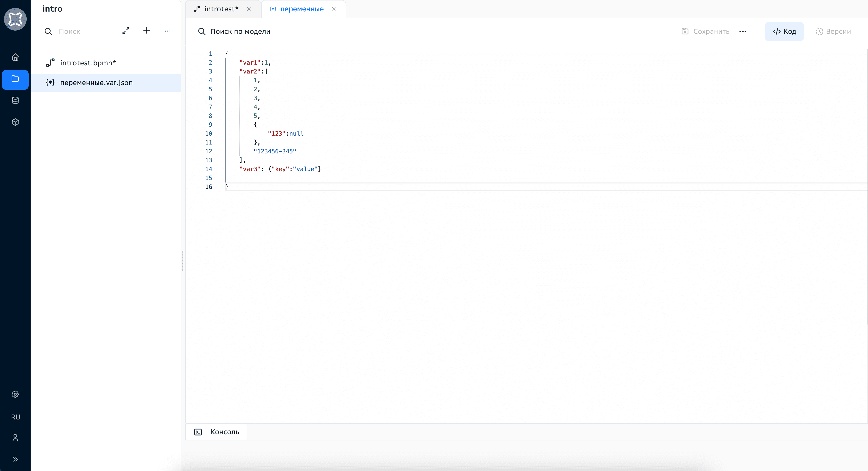Close the переменные tab
Screen dimensions: 868x471
(x=334, y=9)
